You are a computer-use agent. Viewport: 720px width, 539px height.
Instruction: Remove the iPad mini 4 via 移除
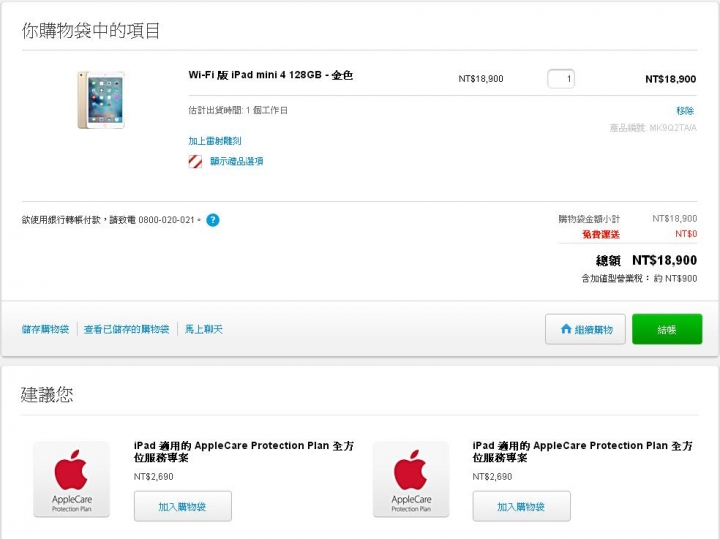685,111
